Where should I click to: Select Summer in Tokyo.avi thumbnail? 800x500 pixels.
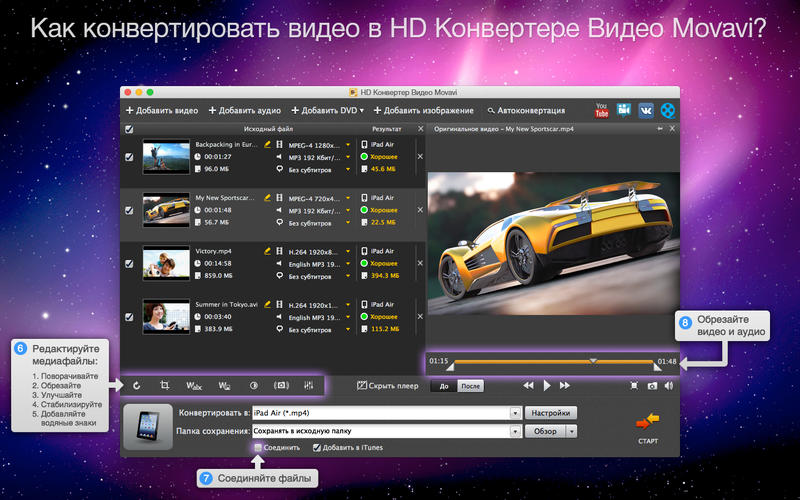click(166, 317)
